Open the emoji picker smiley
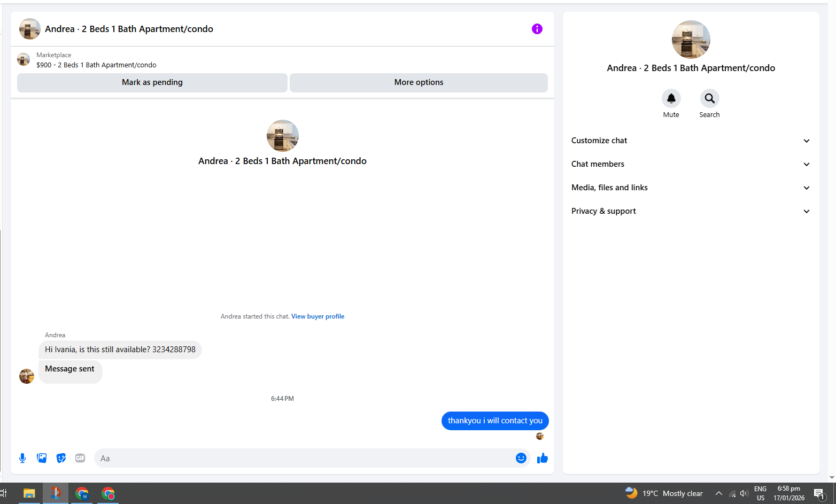Screen dimensions: 836x504 (521, 458)
